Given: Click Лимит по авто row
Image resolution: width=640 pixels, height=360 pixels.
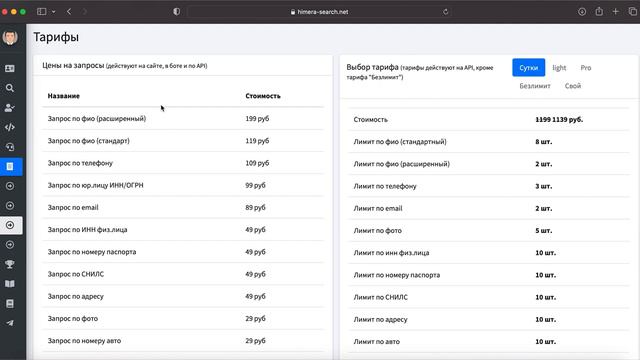Looking at the screenshot, I should pyautogui.click(x=489, y=342).
